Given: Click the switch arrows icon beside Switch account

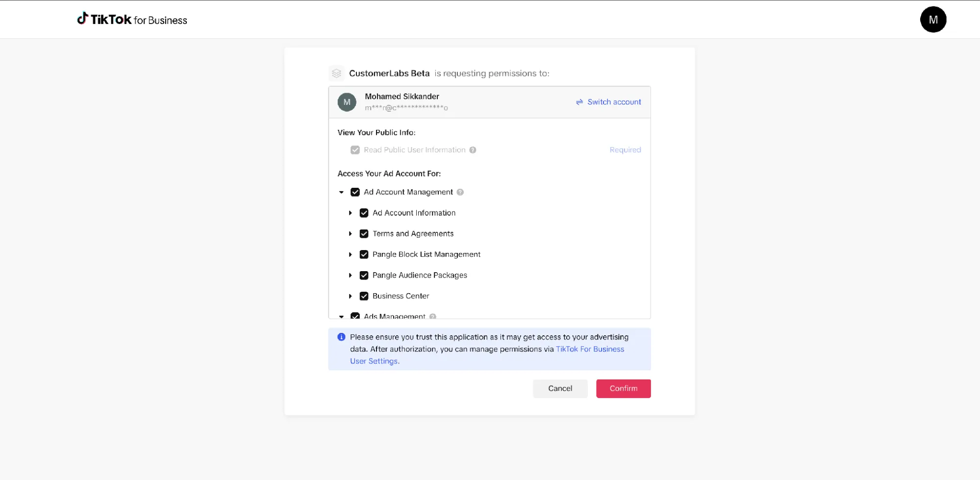Looking at the screenshot, I should (579, 102).
